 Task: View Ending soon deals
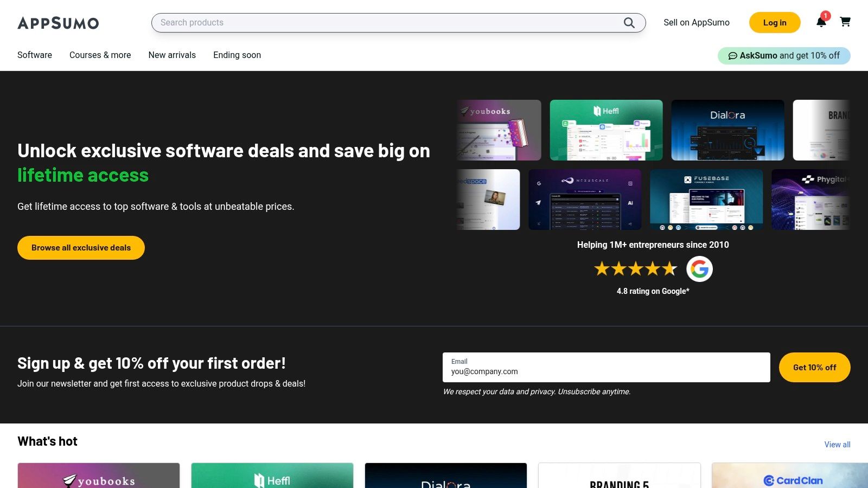click(x=237, y=55)
